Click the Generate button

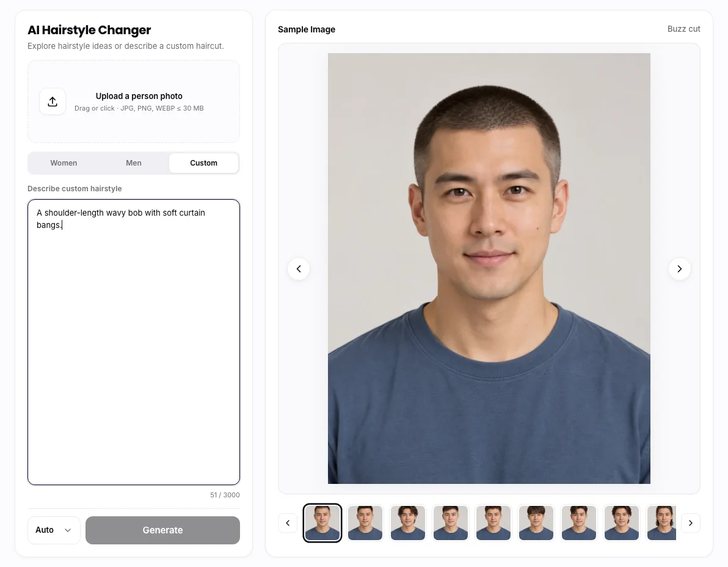(x=162, y=530)
